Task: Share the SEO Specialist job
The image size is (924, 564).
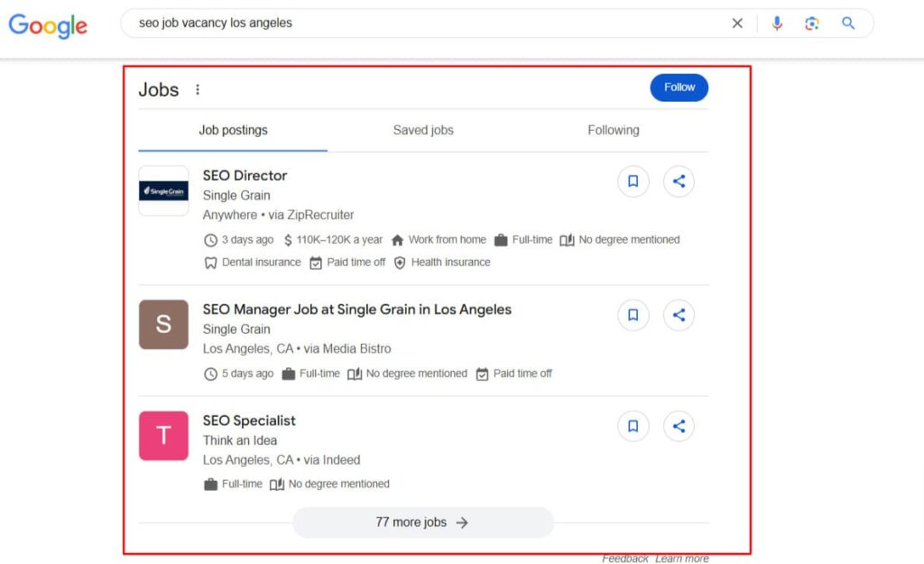Action: pyautogui.click(x=679, y=426)
